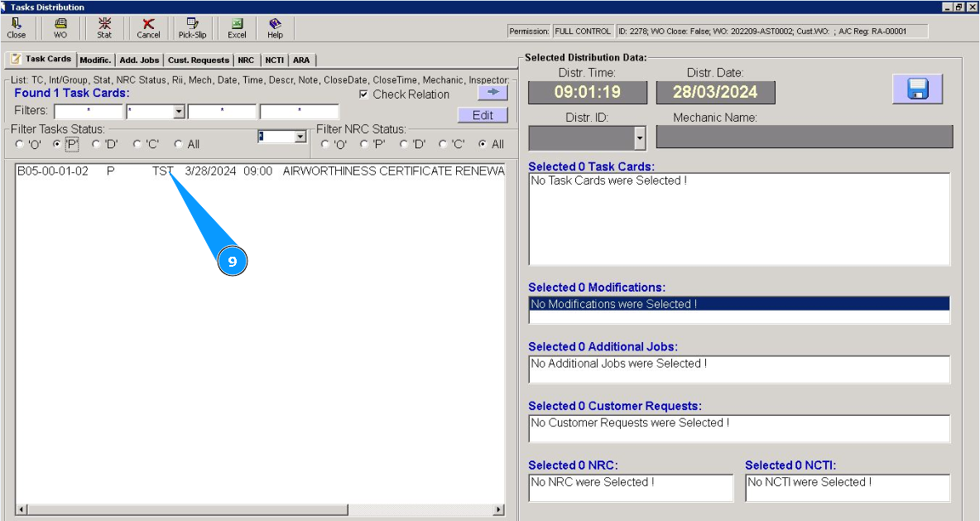Switch to the Cust. Requests tab
This screenshot has width=980, height=521.
coord(198,60)
